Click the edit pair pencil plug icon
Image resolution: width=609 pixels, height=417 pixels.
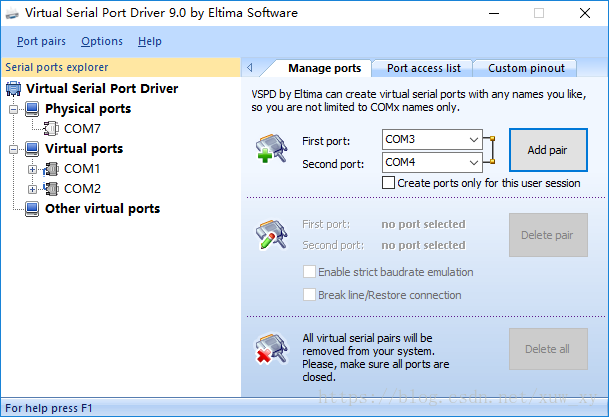(x=271, y=235)
